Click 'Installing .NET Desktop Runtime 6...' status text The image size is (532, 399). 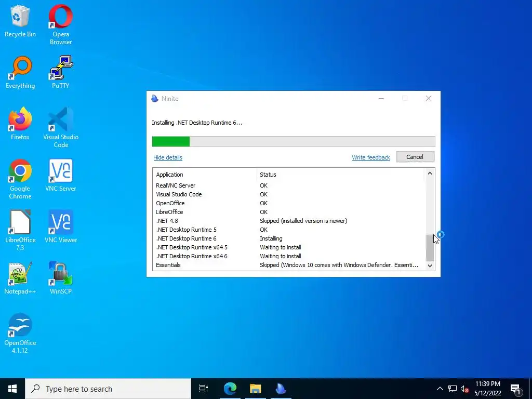pos(197,123)
